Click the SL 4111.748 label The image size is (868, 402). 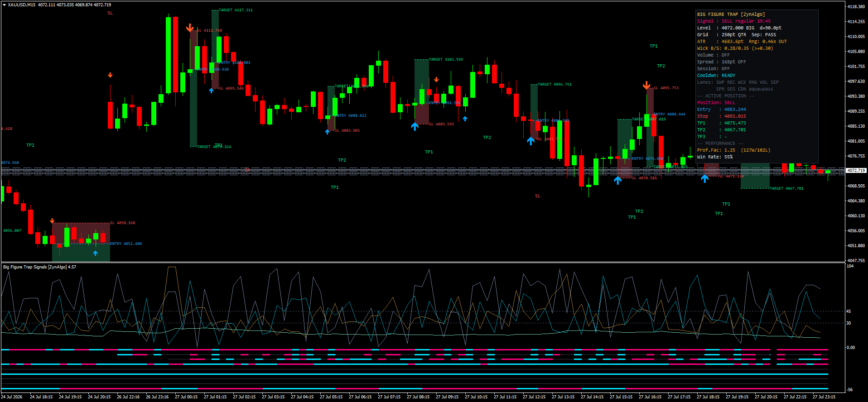click(x=209, y=31)
